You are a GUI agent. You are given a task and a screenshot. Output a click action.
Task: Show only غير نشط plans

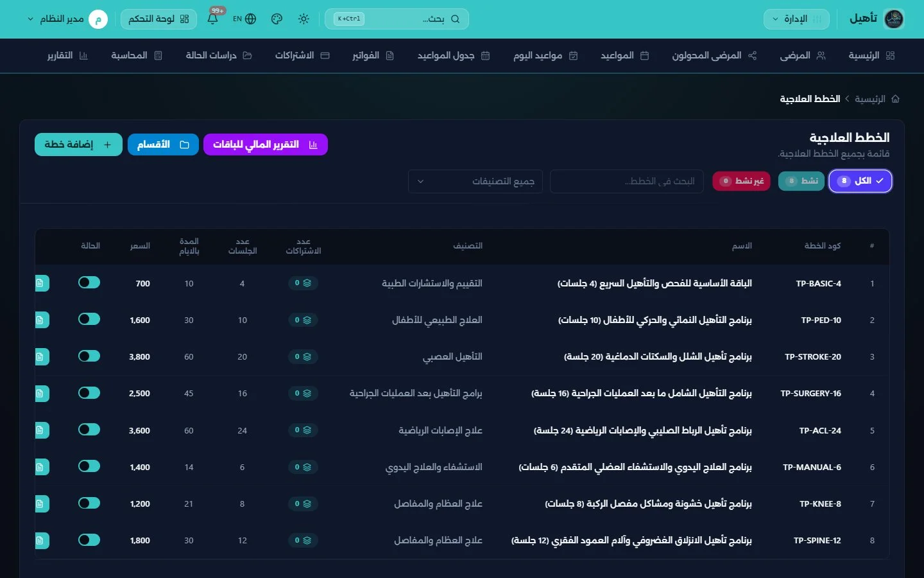point(741,181)
